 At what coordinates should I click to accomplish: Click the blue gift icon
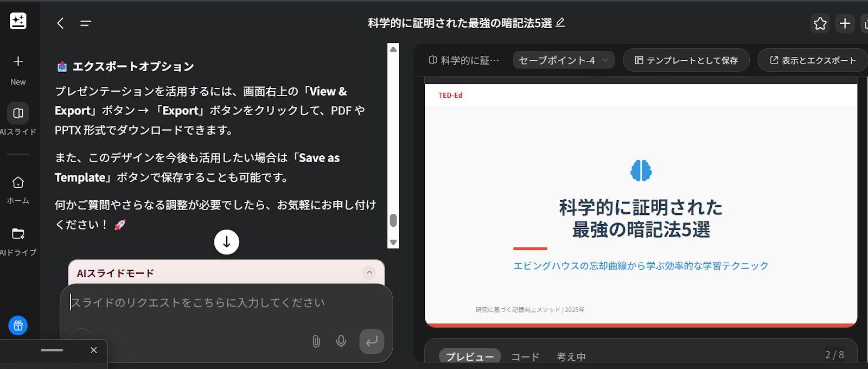tap(18, 326)
